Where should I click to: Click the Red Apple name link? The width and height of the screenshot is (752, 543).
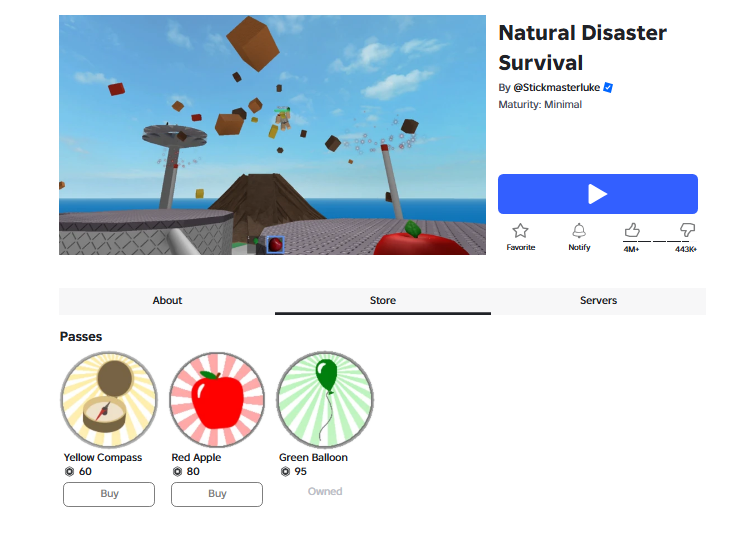pyautogui.click(x=196, y=458)
